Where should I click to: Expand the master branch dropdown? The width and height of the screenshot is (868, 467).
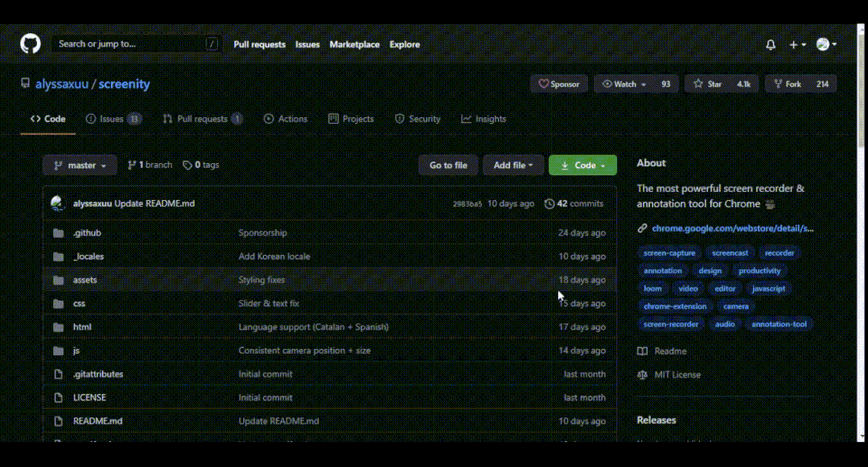(80, 166)
